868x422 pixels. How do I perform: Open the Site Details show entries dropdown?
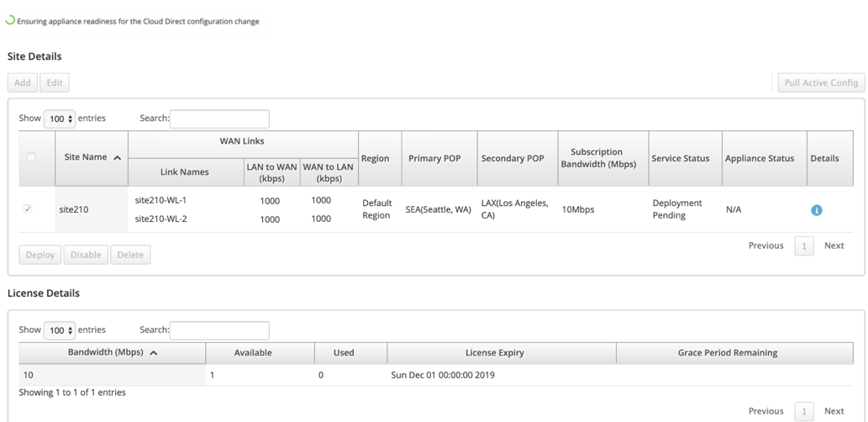coord(59,119)
